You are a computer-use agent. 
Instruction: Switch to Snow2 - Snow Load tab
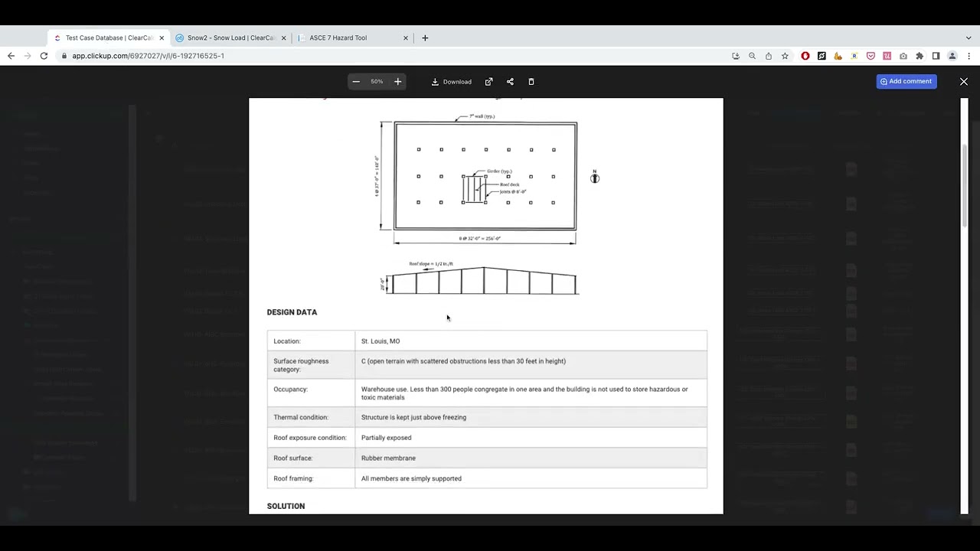point(230,37)
